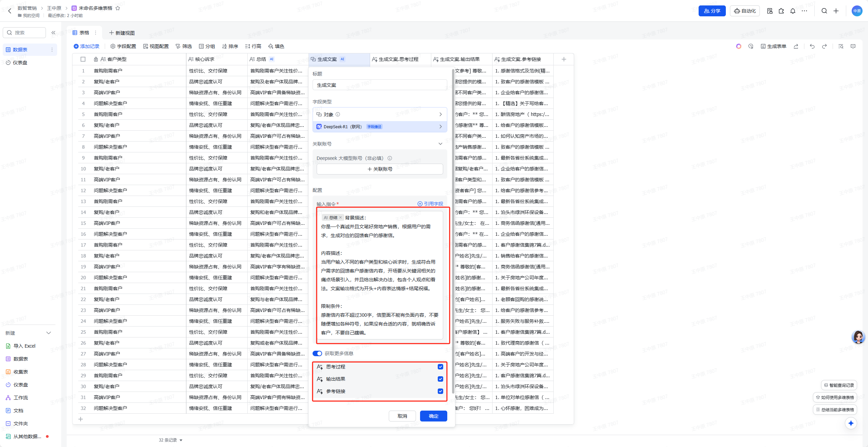Switch to the 仪表盘 sidebar item
Screen dimensions: 868x447
click(20, 63)
